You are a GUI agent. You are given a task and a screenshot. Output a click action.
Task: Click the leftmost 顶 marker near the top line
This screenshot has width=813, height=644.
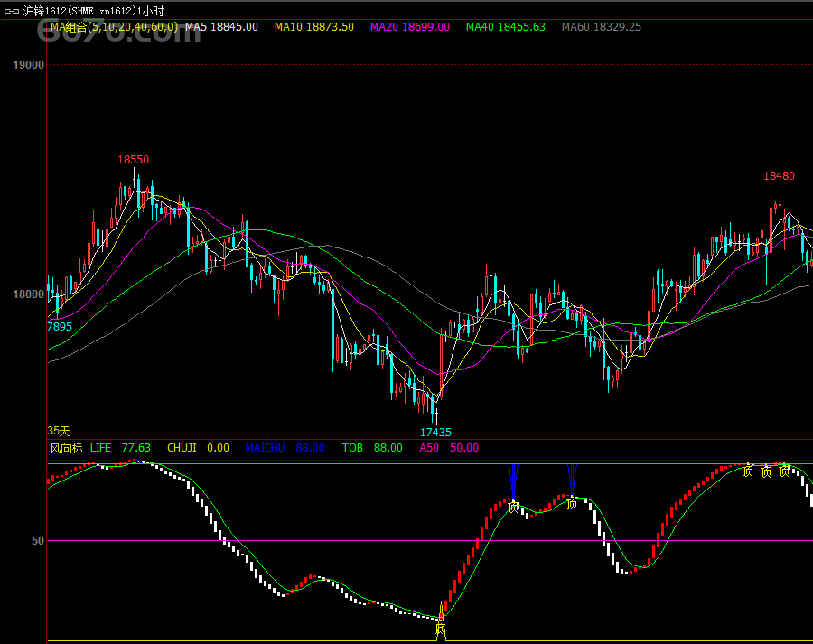click(748, 471)
